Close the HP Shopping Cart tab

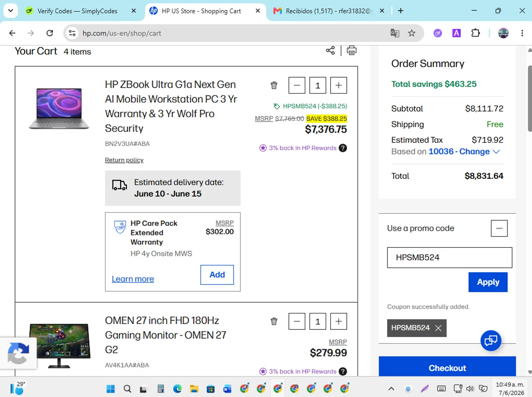point(258,11)
